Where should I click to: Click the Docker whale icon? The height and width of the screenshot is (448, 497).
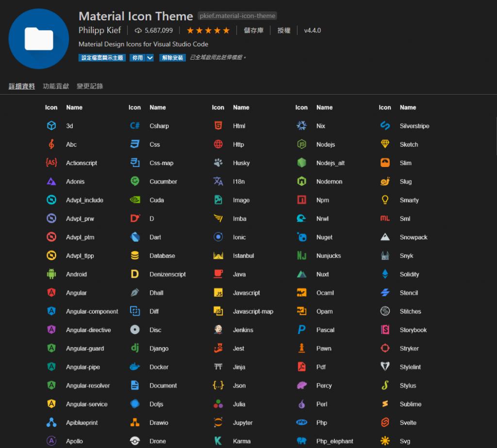pyautogui.click(x=135, y=366)
